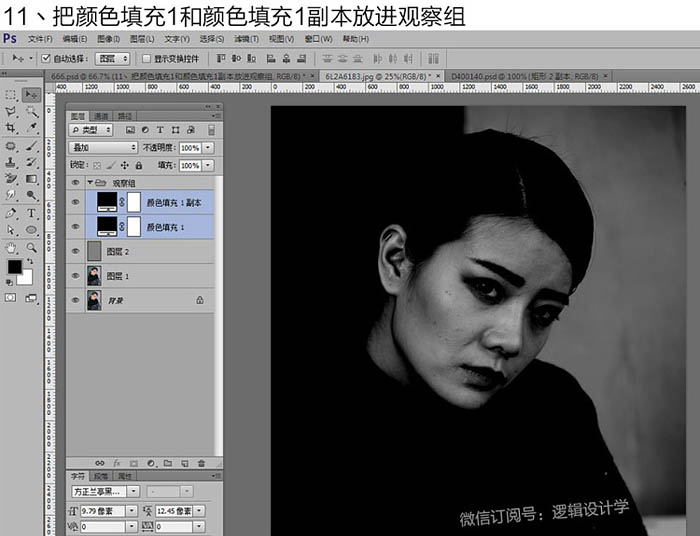Viewport: 700px width, 536px height.
Task: Select the 图层 2 layer thumbnail
Action: [x=94, y=251]
